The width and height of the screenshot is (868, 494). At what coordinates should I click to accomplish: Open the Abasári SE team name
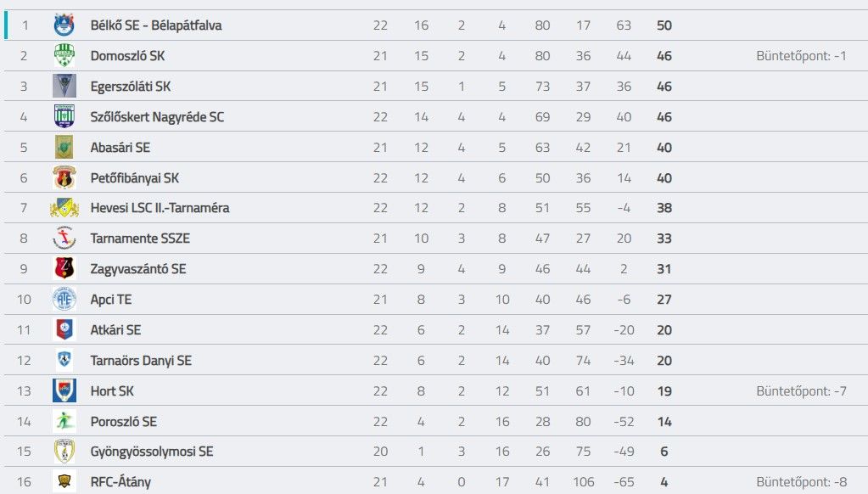pos(120,148)
